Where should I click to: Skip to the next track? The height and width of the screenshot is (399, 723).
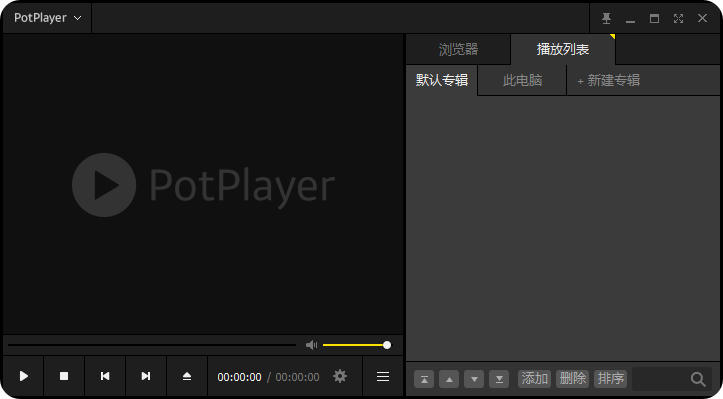click(x=146, y=376)
